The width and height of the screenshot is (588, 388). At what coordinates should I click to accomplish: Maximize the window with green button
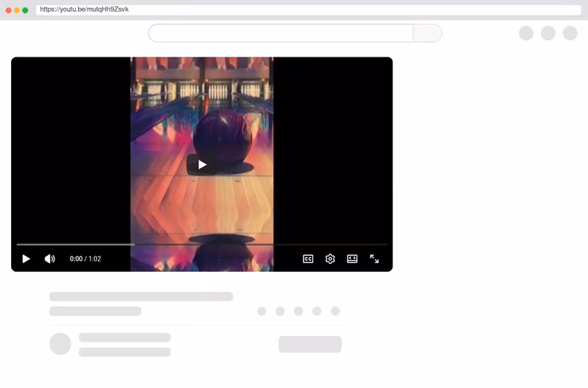click(x=25, y=10)
